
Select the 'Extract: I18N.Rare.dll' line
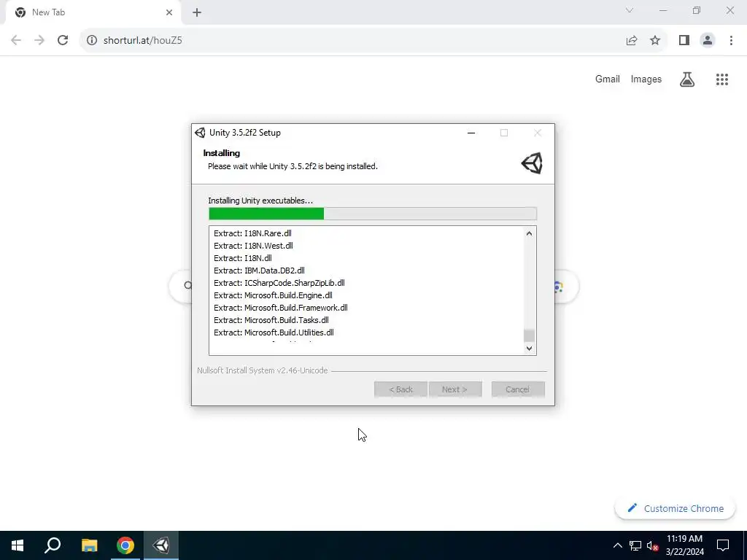(x=252, y=233)
